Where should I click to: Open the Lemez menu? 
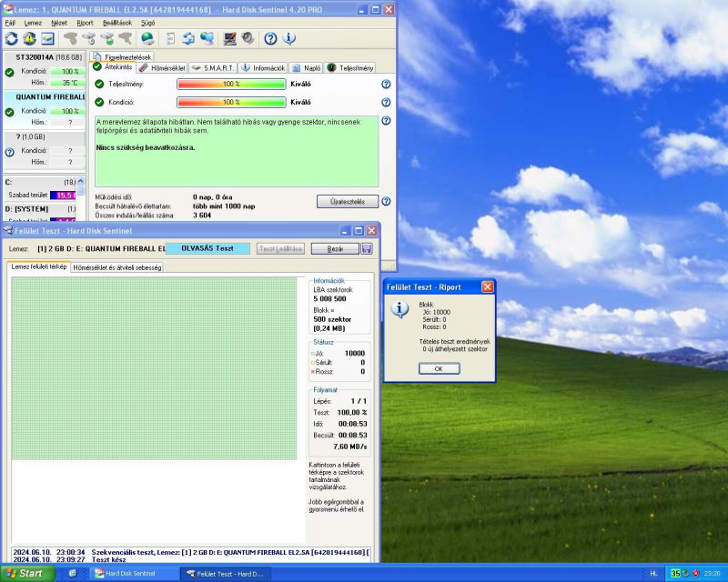coord(33,23)
